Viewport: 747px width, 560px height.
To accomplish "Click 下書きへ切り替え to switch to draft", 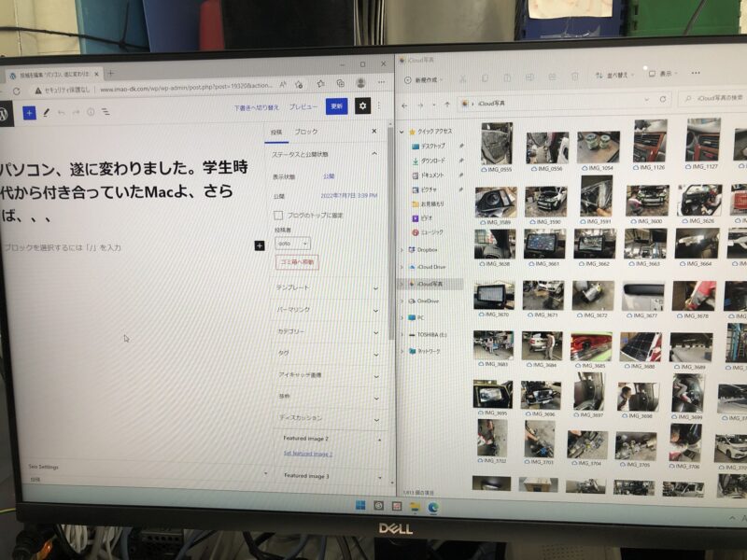I will pos(256,108).
